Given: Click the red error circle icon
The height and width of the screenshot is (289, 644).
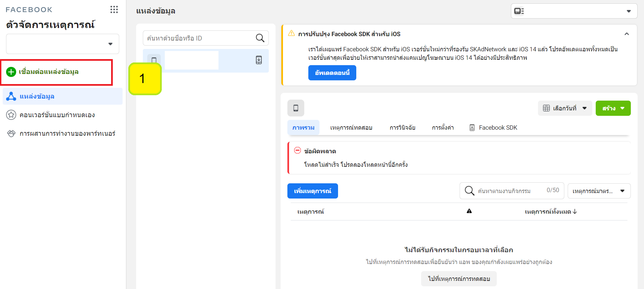Looking at the screenshot, I should click(298, 151).
